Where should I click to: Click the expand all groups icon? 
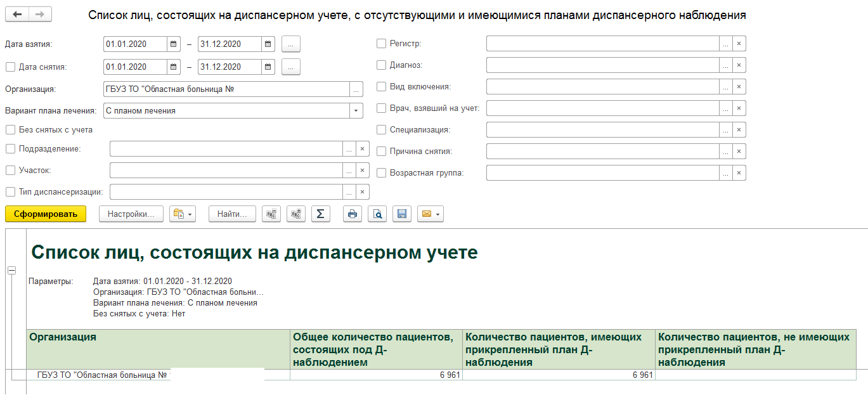coord(295,214)
